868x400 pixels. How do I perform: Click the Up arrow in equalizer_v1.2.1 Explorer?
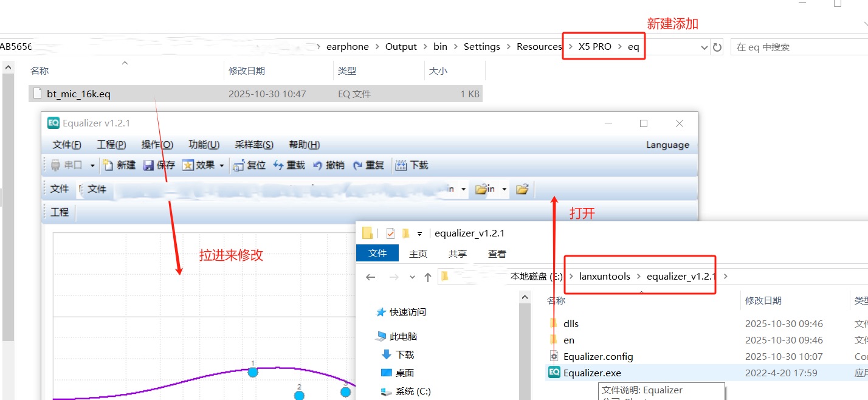428,277
